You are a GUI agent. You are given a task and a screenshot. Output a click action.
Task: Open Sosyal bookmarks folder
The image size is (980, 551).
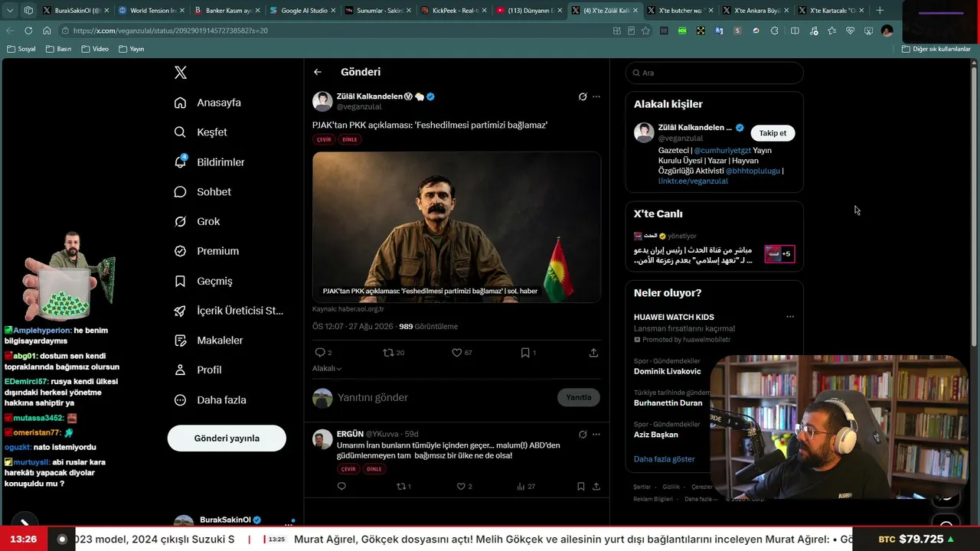21,49
